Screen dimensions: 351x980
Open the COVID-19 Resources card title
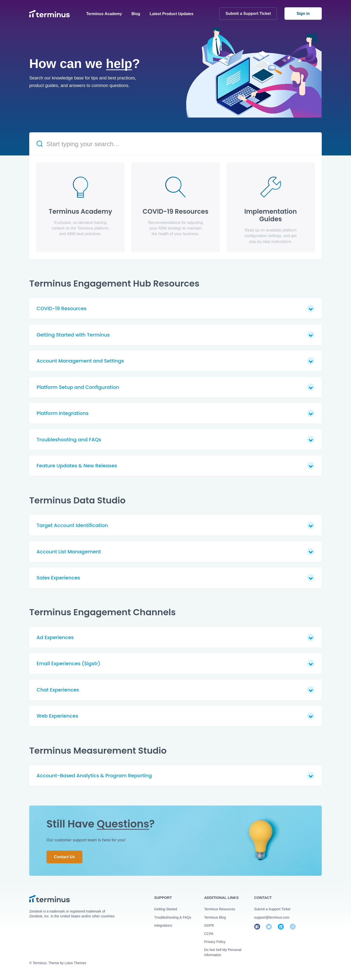tap(175, 211)
